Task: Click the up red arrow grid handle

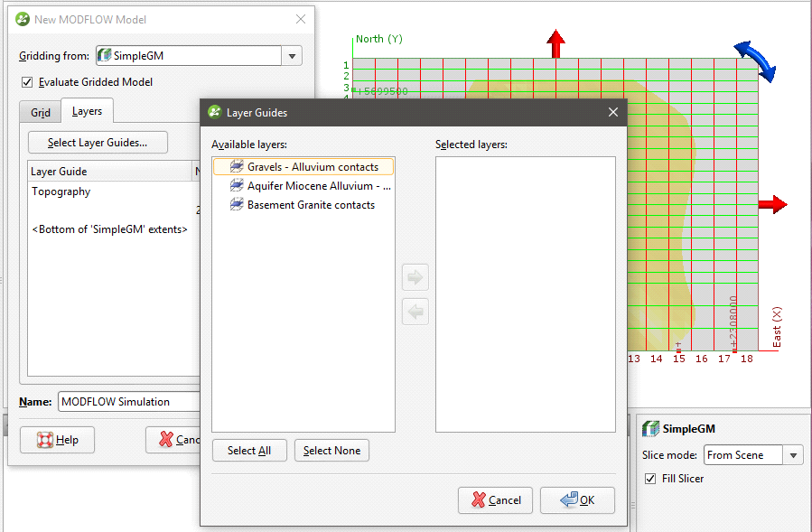Action: pos(556,42)
